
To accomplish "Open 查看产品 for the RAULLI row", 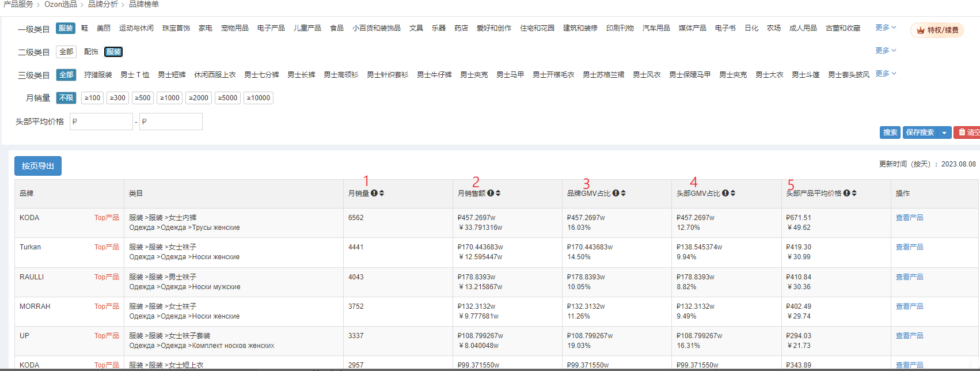I will tap(909, 277).
